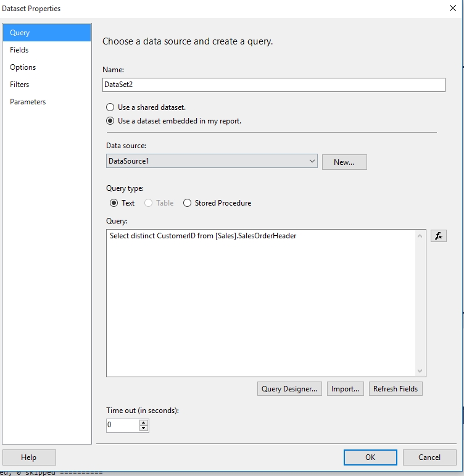This screenshot has height=476, width=464.
Task: Decrease the time out value with down arrow
Action: click(144, 428)
